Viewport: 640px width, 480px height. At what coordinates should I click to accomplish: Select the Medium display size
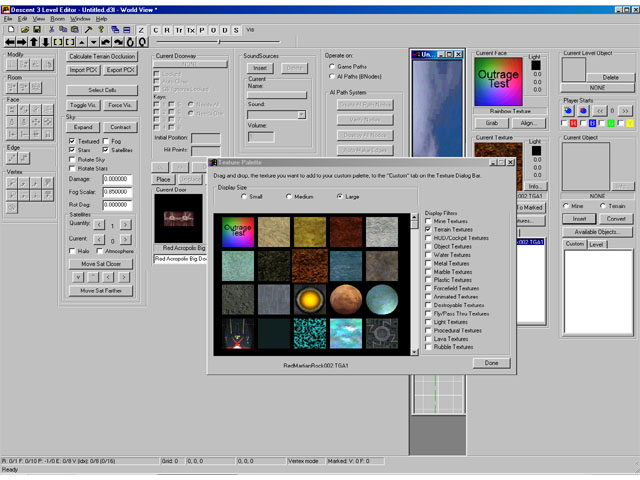click(x=289, y=196)
